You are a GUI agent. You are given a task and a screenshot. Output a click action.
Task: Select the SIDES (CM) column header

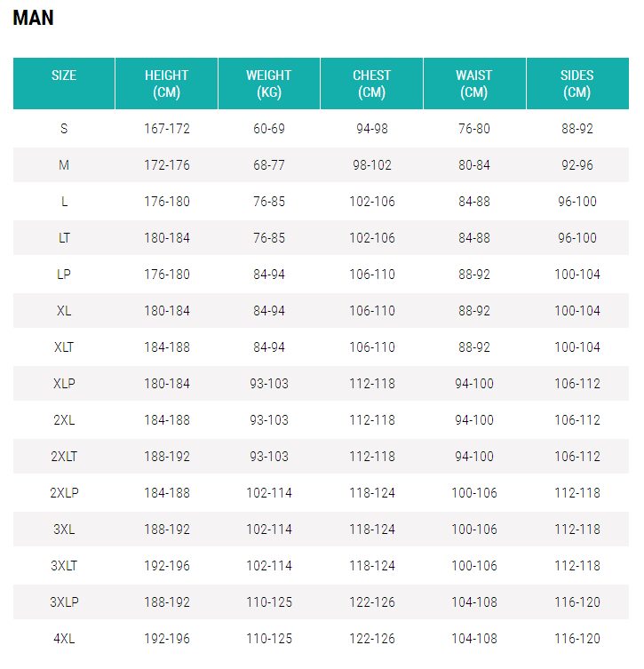click(577, 84)
